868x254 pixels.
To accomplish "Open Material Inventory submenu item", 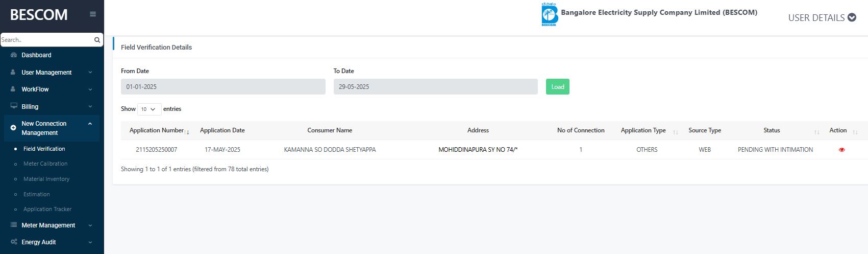I will (x=46, y=179).
